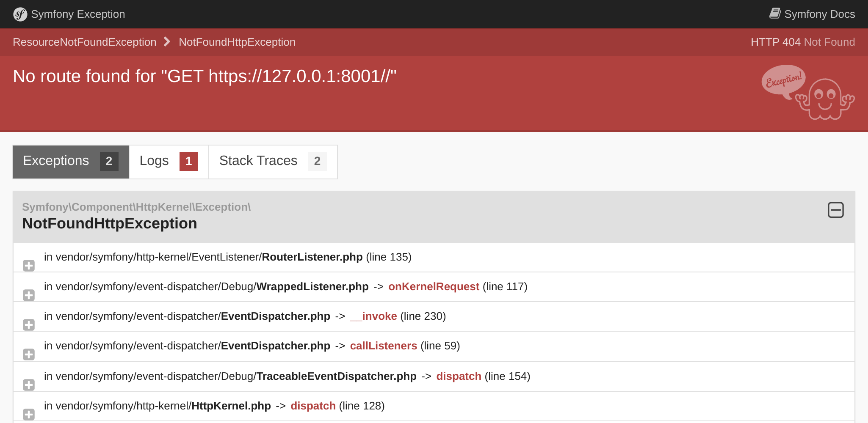Click the Symfony logo icon
The width and height of the screenshot is (868, 423).
coord(20,14)
